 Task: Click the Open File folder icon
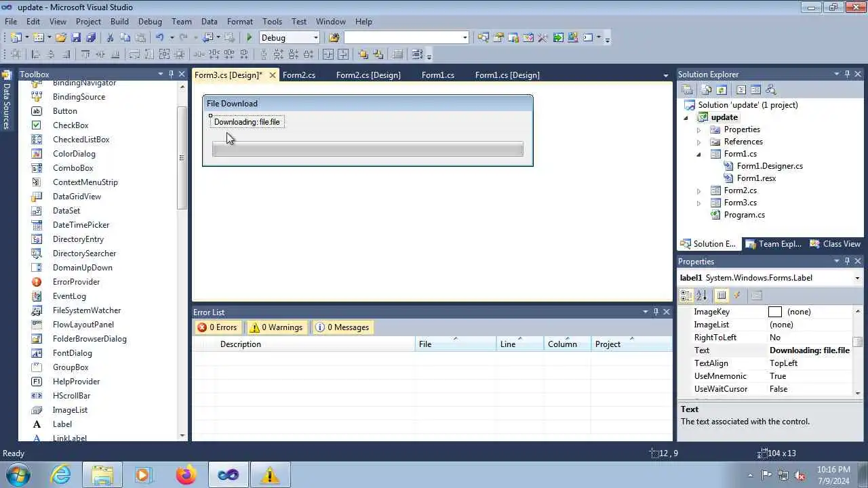coord(60,38)
